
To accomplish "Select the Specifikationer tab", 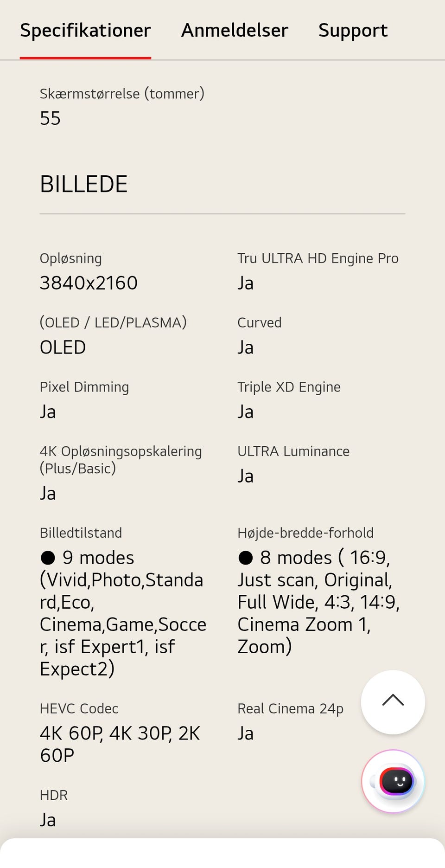I will 85,31.
